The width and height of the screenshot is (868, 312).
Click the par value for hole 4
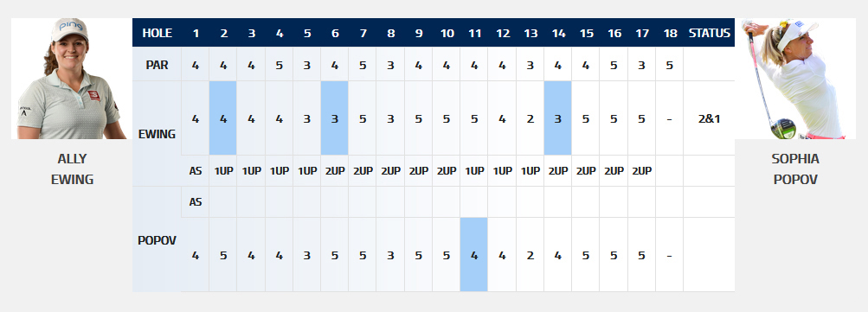[279, 64]
